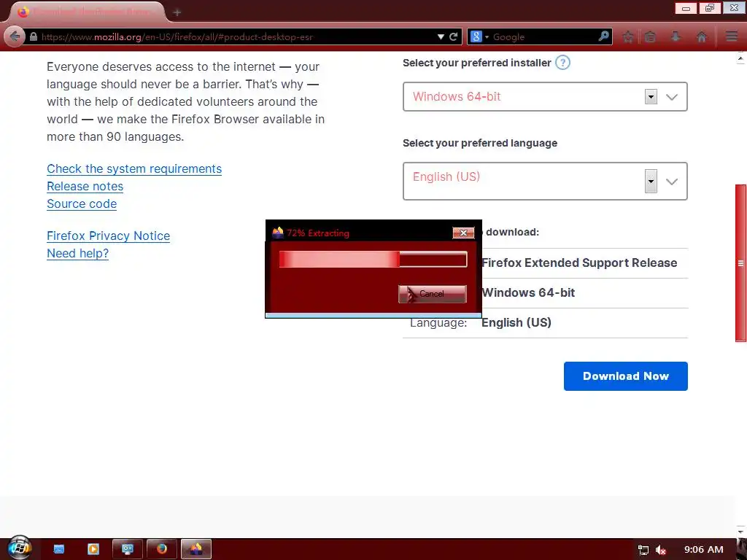Open the downloads arrow icon
This screenshot has width=747, height=560.
676,36
